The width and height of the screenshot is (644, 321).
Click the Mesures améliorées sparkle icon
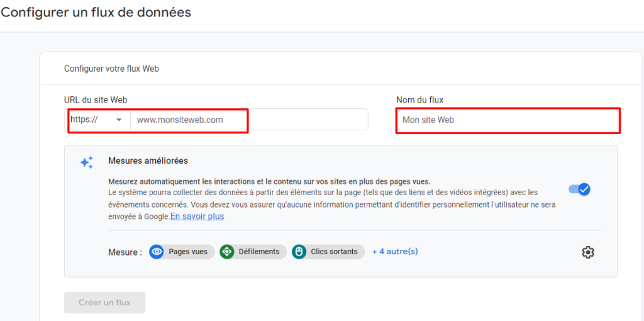click(87, 163)
